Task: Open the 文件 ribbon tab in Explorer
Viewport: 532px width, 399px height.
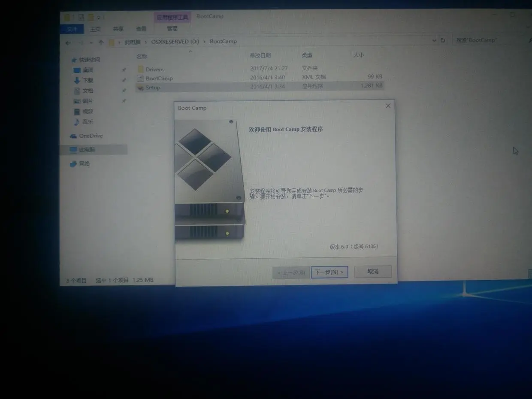Action: (x=73, y=29)
